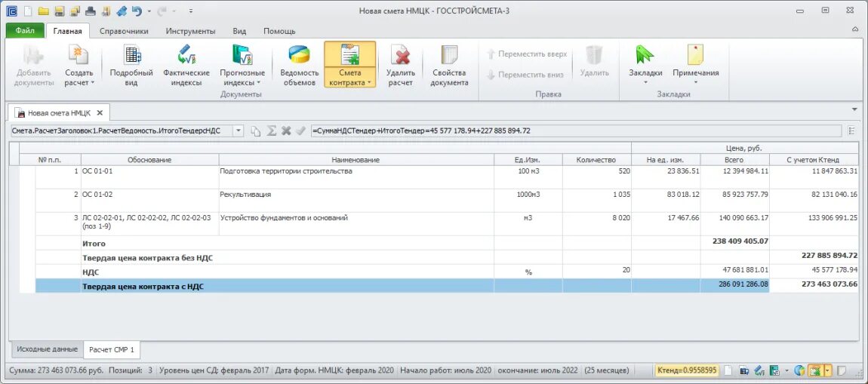
Task: Open the document tab list dropdown arrow
Action: [854, 109]
